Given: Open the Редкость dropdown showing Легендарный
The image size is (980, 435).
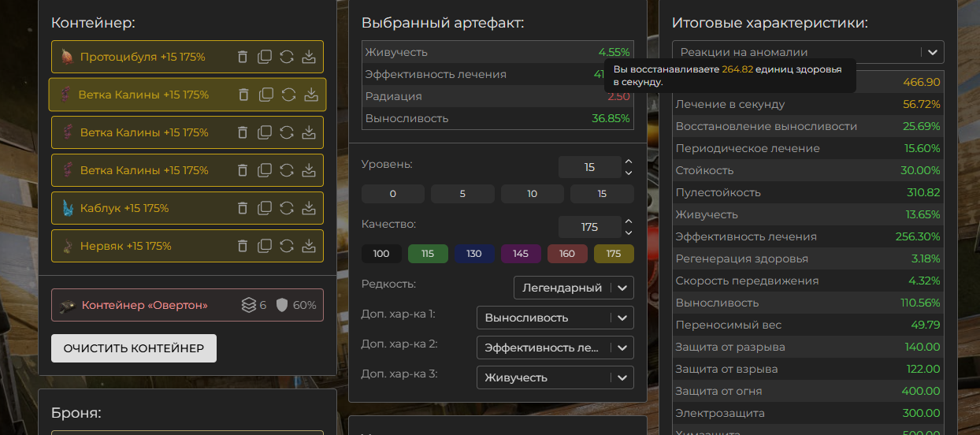Looking at the screenshot, I should pos(573,288).
